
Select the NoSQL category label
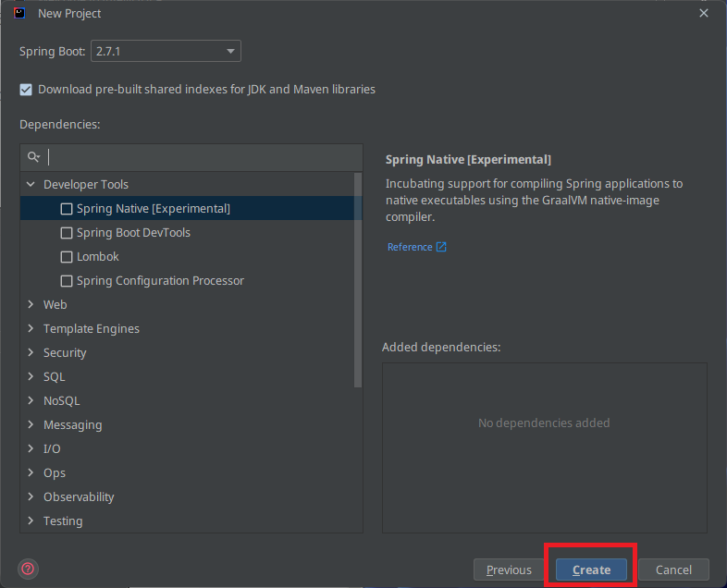click(62, 401)
